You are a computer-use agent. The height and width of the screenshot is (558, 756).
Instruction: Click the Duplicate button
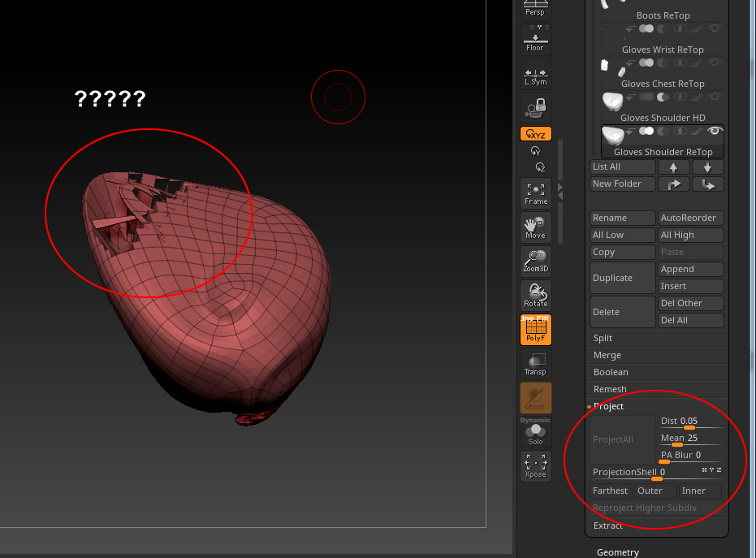[623, 278]
